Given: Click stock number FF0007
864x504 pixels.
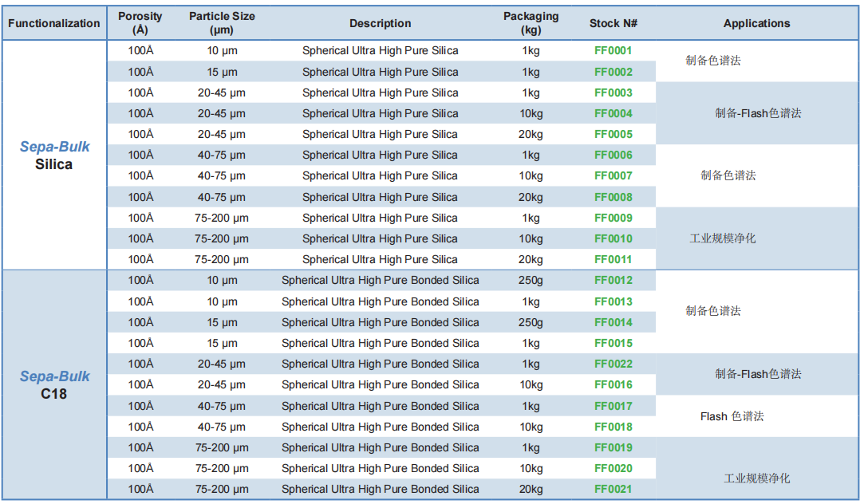Looking at the screenshot, I should pos(613,175).
